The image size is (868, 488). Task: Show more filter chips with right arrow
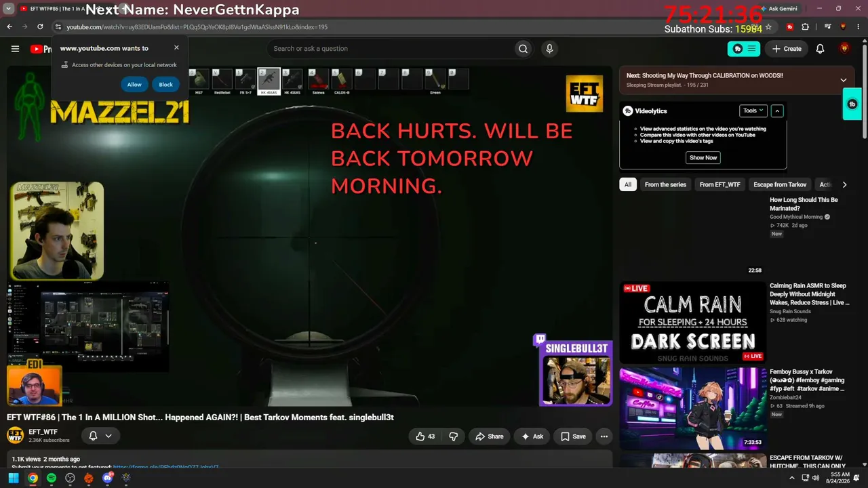click(x=844, y=184)
